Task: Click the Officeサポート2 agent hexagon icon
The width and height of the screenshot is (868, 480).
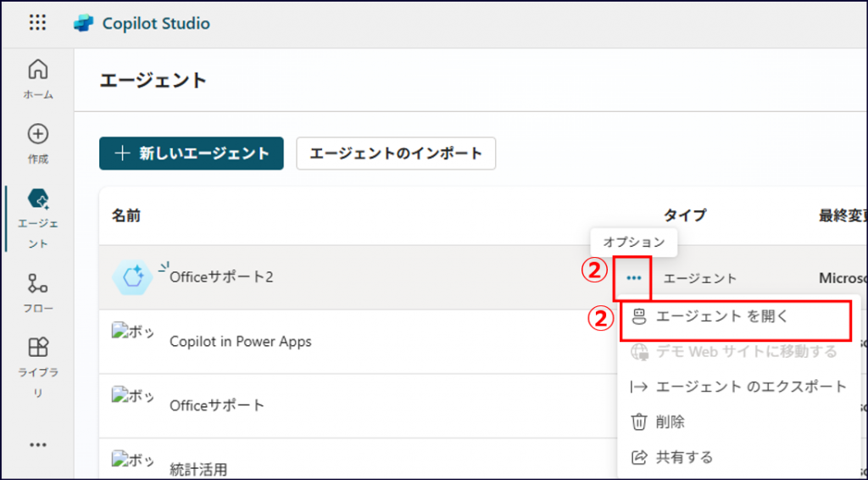Action: point(133,276)
